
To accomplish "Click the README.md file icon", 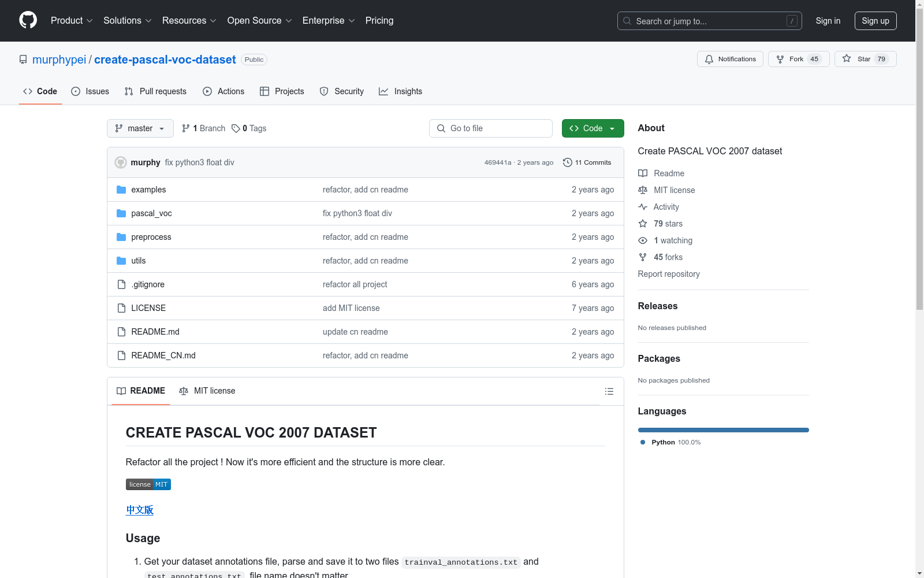I will [121, 332].
